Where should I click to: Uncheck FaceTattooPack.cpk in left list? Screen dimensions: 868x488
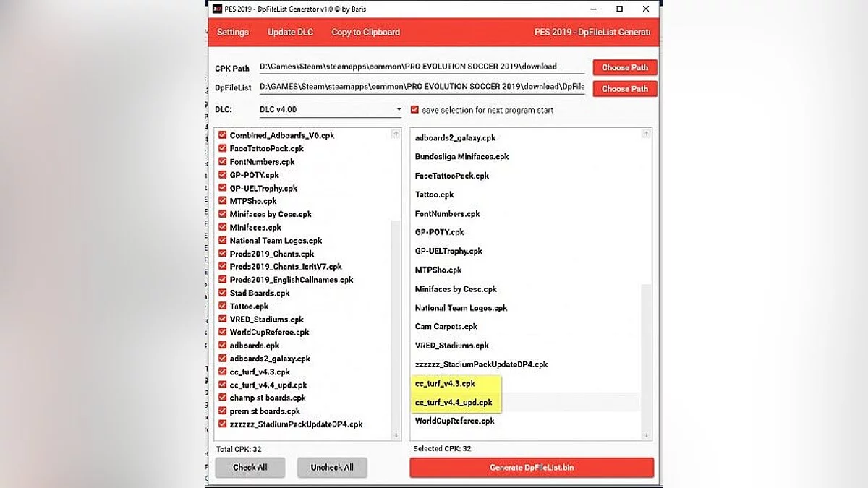(223, 148)
